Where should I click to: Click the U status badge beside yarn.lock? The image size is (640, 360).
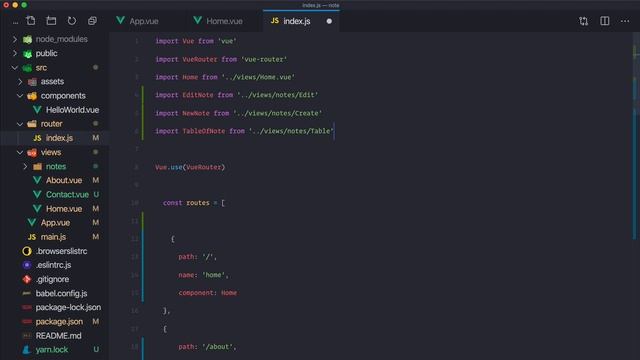[x=96, y=350]
